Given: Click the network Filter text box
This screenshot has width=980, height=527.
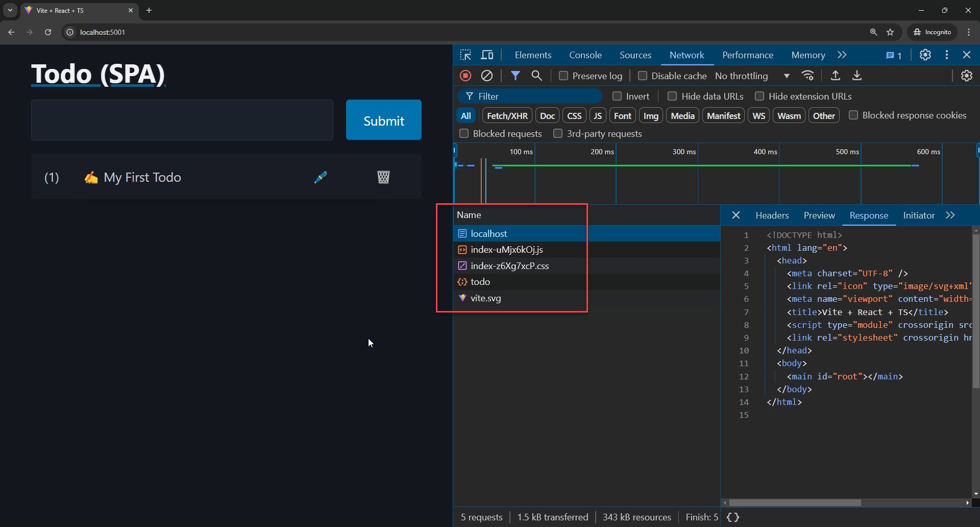Looking at the screenshot, I should [530, 97].
